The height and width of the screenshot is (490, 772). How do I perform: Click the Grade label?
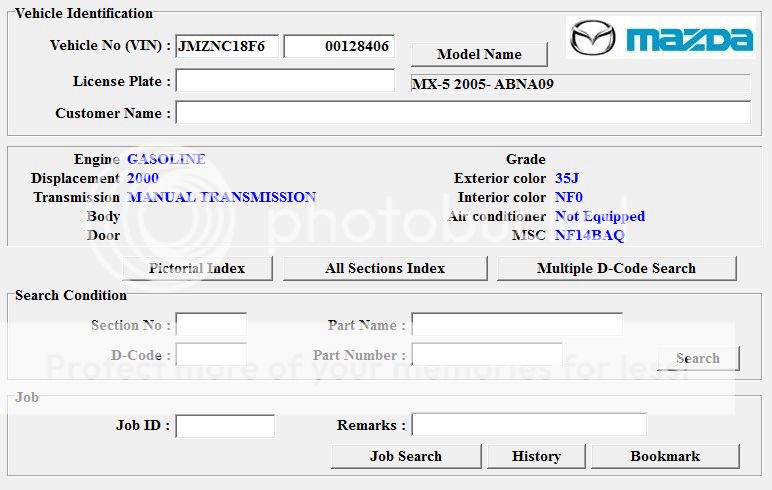pyautogui.click(x=526, y=160)
